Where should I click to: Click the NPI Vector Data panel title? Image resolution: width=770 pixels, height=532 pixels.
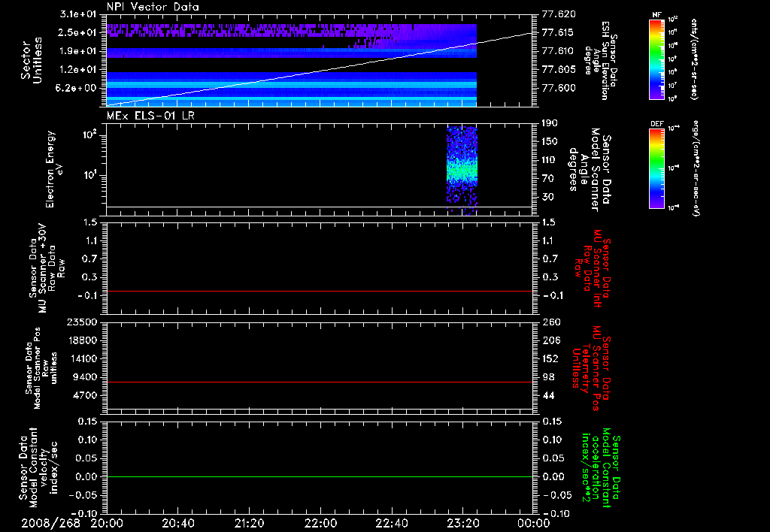pos(153,7)
